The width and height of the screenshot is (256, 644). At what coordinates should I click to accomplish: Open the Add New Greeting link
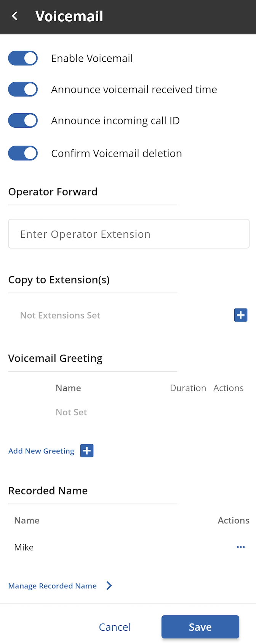[x=41, y=451]
